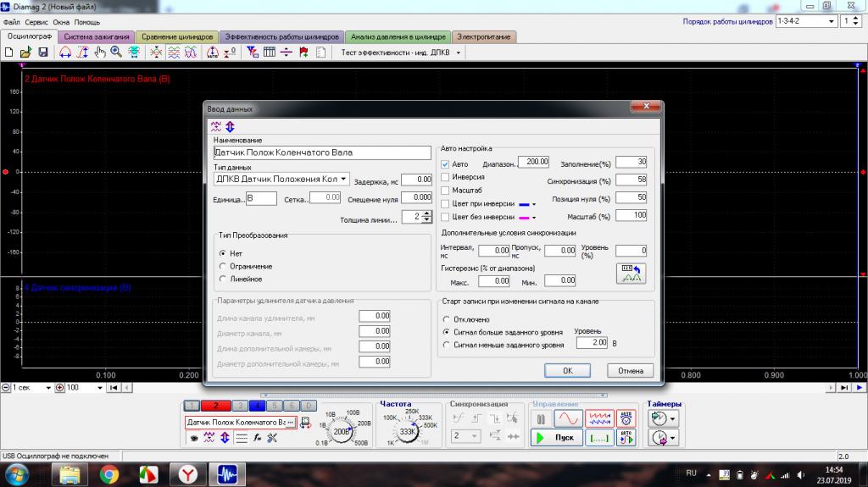The height and width of the screenshot is (487, 868).
Task: Click the overlapping waveforms toolbar icon
Action: [x=191, y=53]
